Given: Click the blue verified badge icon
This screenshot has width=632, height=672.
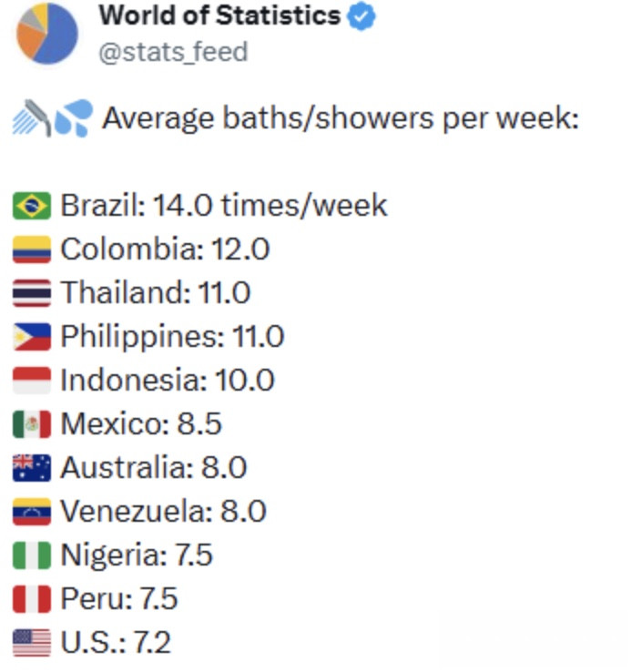Looking at the screenshot, I should point(362,16).
